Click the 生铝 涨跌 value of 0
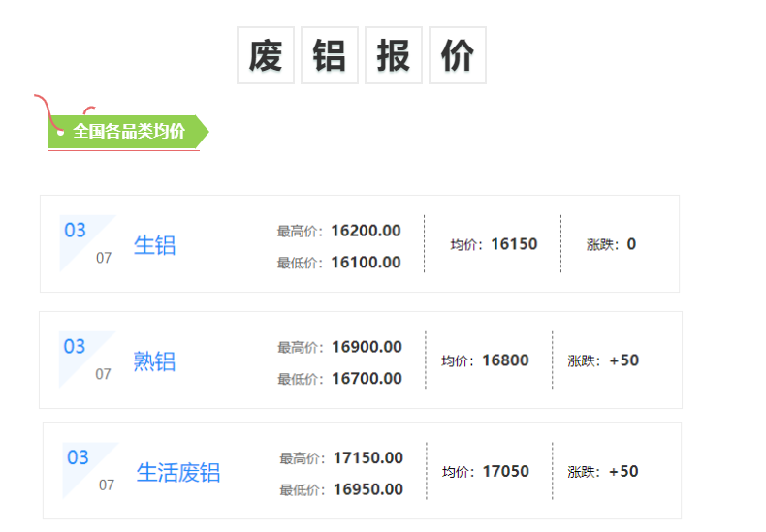This screenshot has width=766, height=532. [631, 244]
